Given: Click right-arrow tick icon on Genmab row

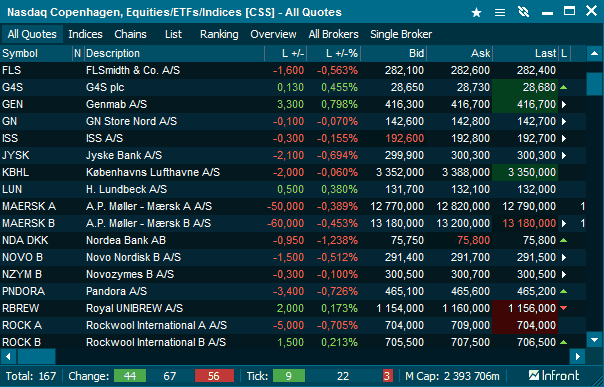Looking at the screenshot, I should pyautogui.click(x=564, y=104).
